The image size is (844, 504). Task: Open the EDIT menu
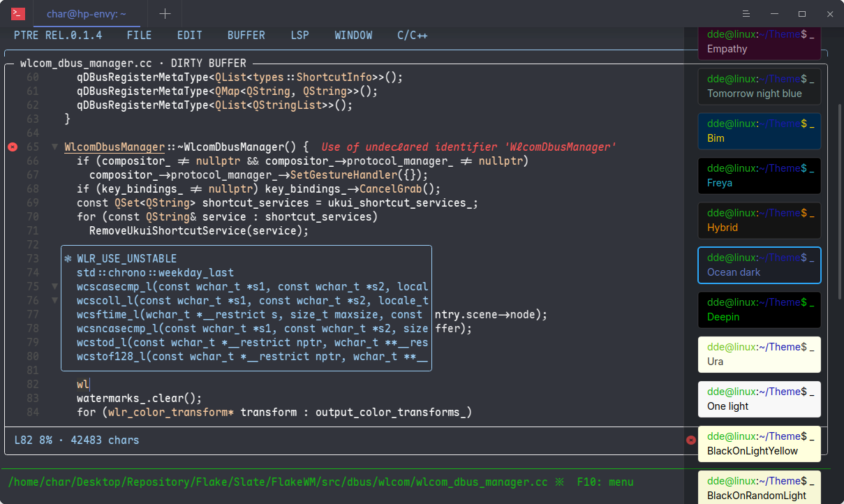(190, 35)
